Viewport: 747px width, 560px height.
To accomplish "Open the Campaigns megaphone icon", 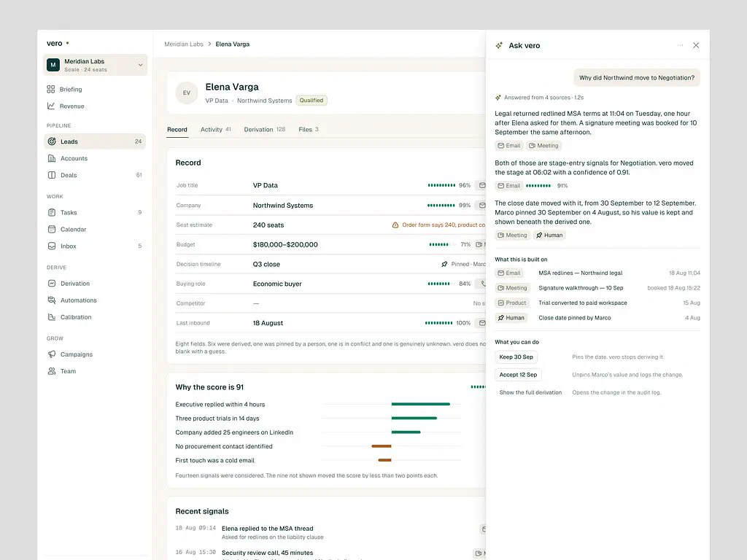I will pos(52,354).
